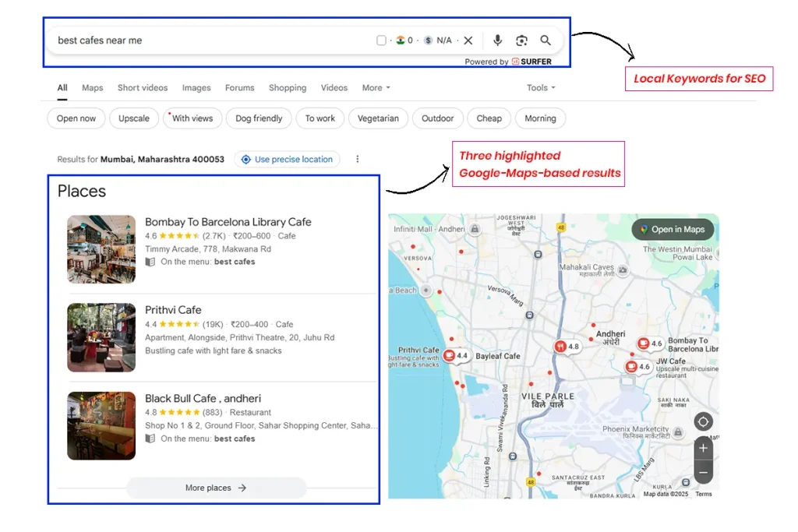Screen dimensions: 798x532
Task: Apply the Outdoor filter chip
Action: coord(438,118)
